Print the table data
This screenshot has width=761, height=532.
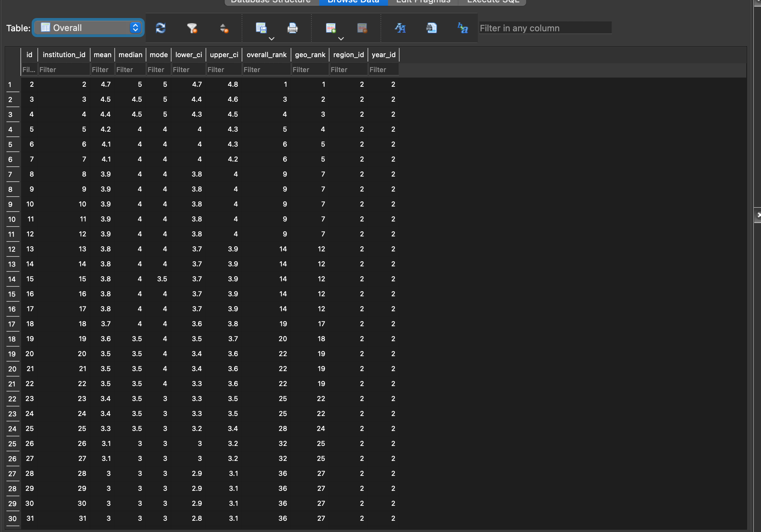coord(292,28)
